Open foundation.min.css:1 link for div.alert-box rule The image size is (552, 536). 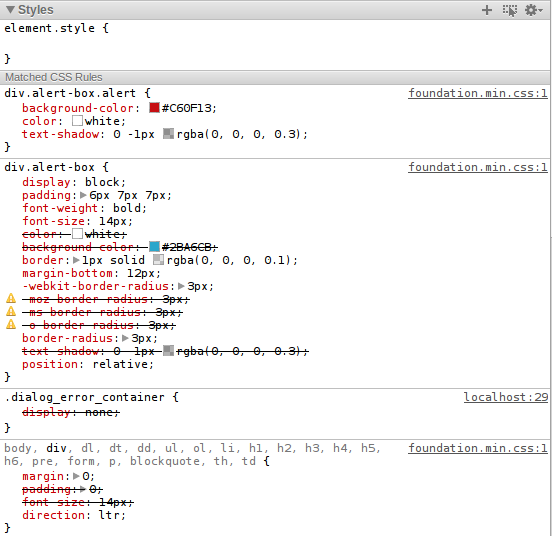click(x=478, y=167)
